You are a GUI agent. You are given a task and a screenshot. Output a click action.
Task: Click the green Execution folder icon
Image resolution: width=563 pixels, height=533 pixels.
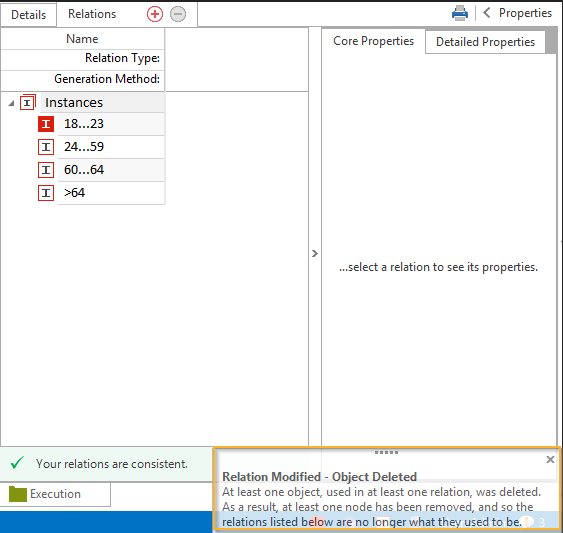18,494
